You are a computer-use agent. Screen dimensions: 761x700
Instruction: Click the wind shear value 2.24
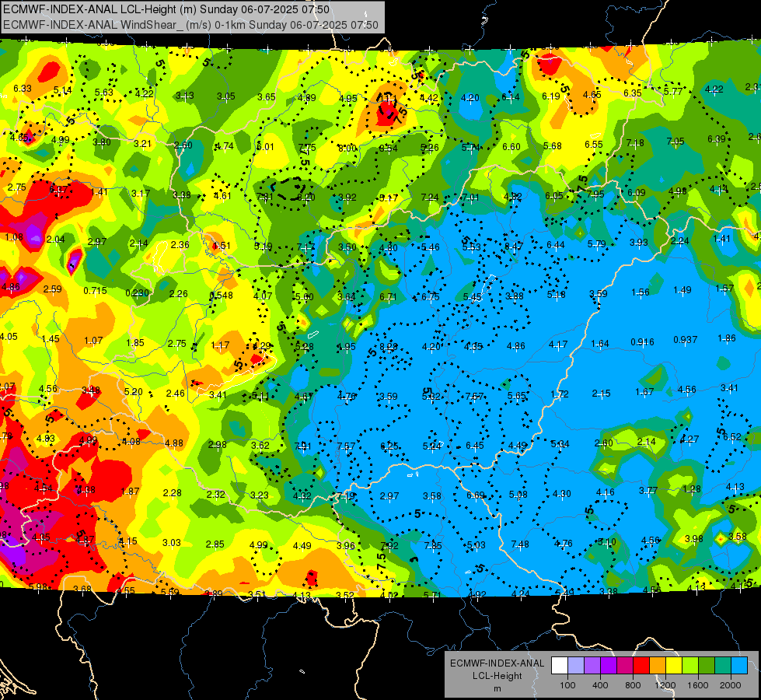coord(680,241)
